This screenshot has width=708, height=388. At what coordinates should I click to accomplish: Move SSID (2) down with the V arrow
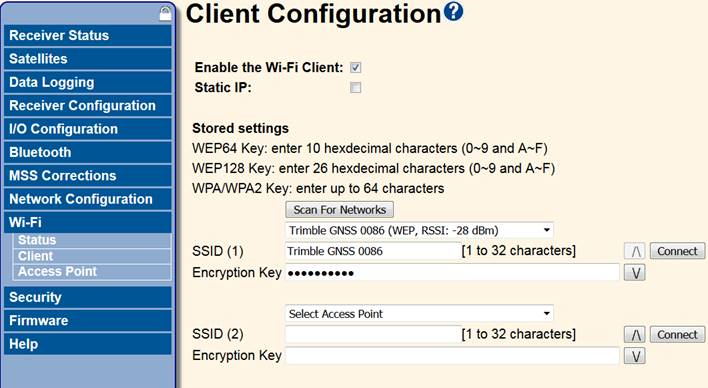(634, 356)
